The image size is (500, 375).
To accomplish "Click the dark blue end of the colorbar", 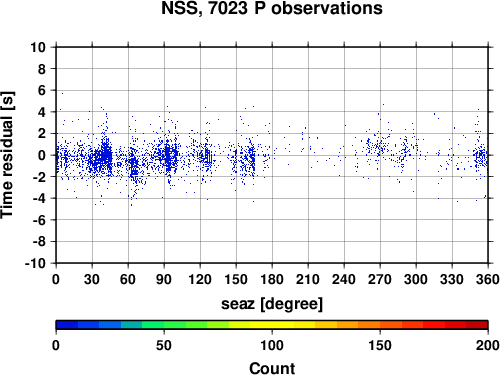I will (67, 325).
